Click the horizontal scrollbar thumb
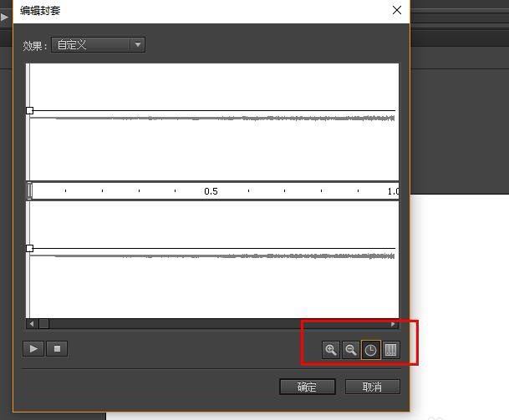509x420 pixels. pos(44,324)
